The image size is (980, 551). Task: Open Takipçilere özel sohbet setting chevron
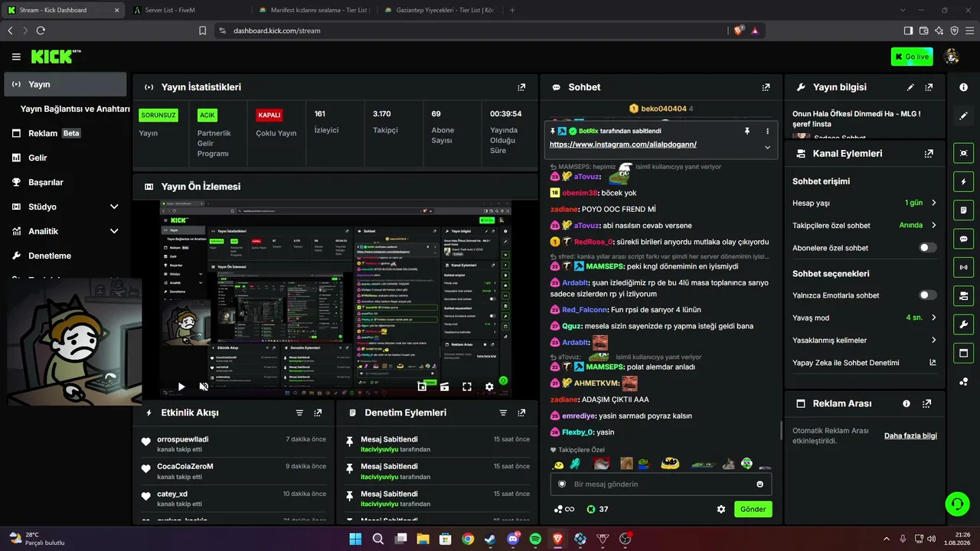click(x=933, y=226)
